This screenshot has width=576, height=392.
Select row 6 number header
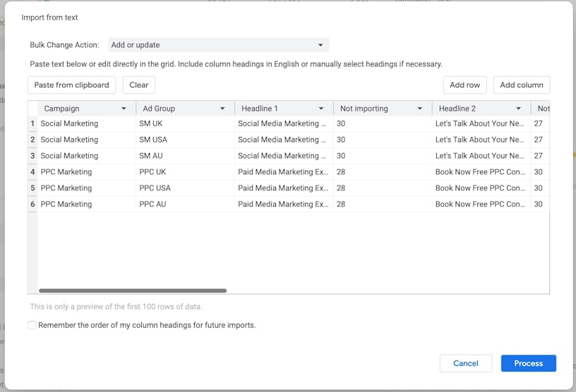coord(32,204)
